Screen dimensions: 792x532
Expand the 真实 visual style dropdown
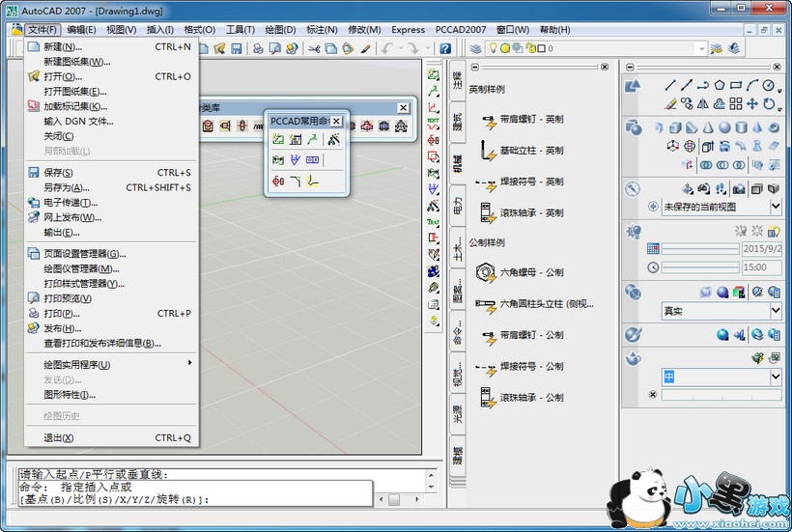pyautogui.click(x=775, y=311)
